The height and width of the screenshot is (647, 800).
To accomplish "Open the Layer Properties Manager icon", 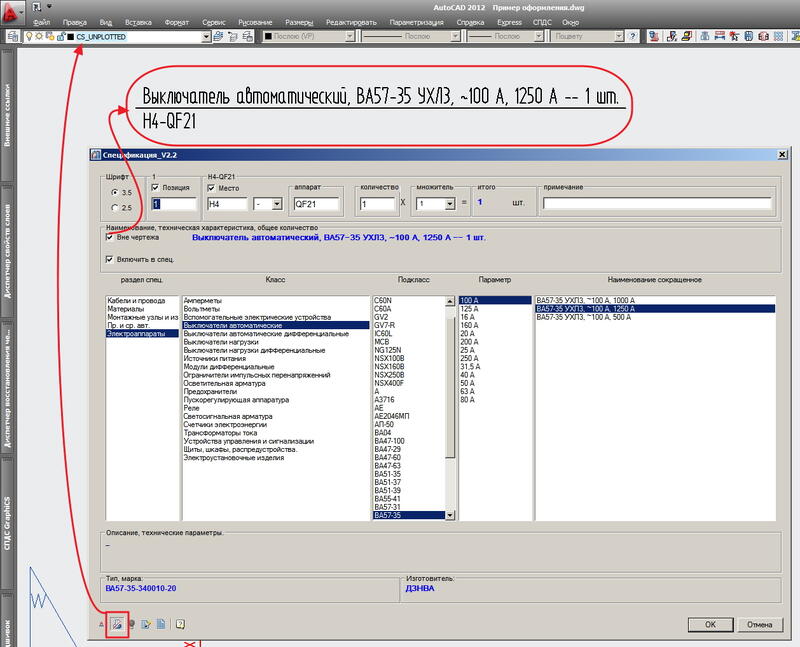I will 13,36.
